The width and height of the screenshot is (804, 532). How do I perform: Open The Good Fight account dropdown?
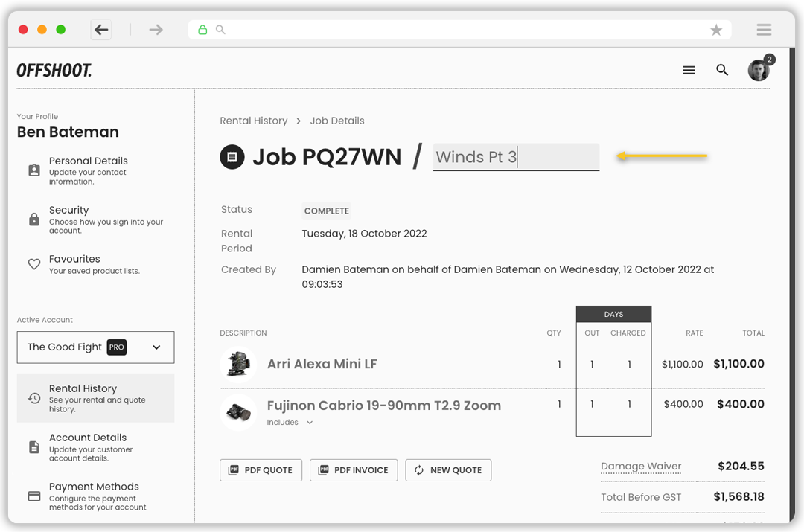point(95,347)
